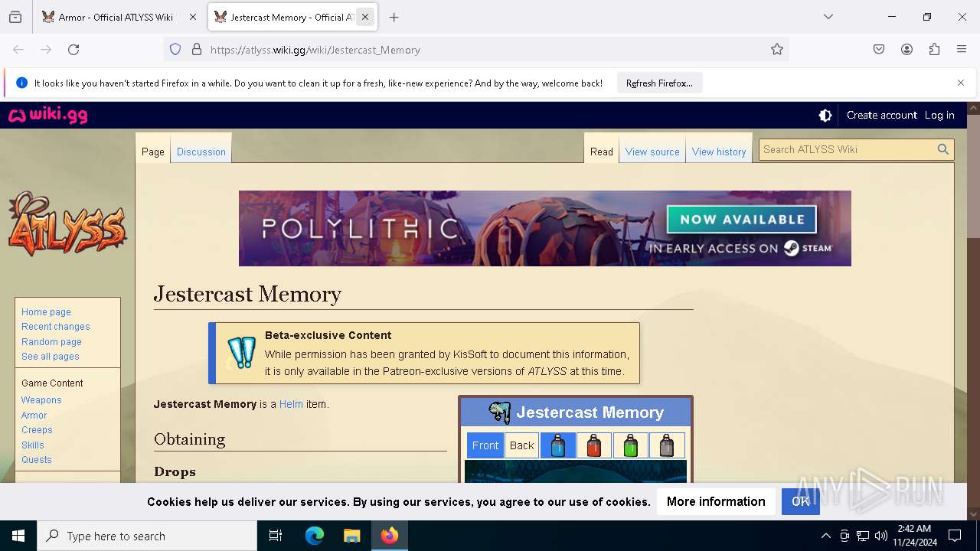980x551 pixels.
Task: Click the Create account link
Action: (x=881, y=115)
